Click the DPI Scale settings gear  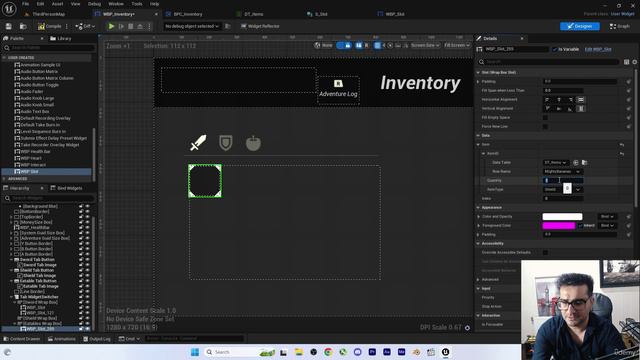pyautogui.click(x=467, y=328)
